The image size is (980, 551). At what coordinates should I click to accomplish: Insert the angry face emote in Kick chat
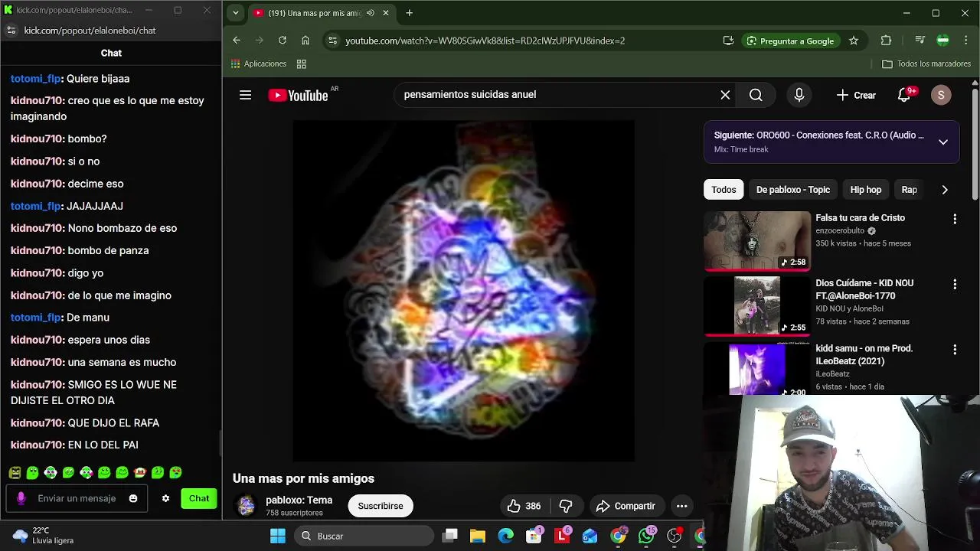coord(15,473)
